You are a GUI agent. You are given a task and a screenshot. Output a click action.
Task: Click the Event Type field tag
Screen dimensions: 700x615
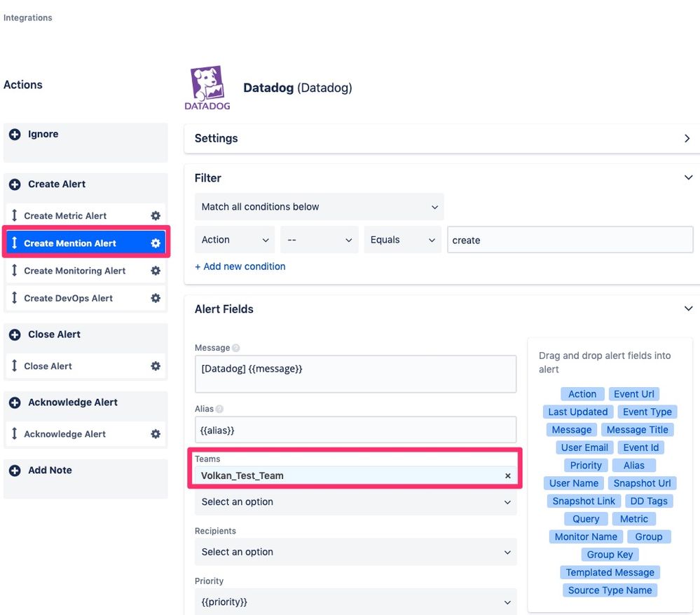point(647,412)
